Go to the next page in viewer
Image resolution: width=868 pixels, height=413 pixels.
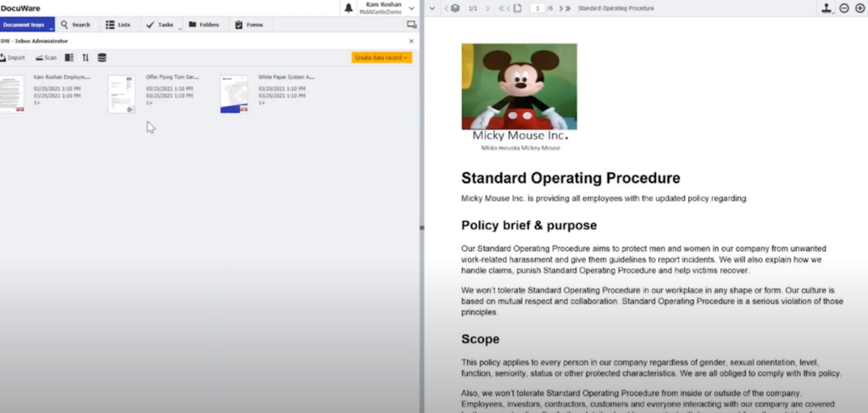[560, 8]
